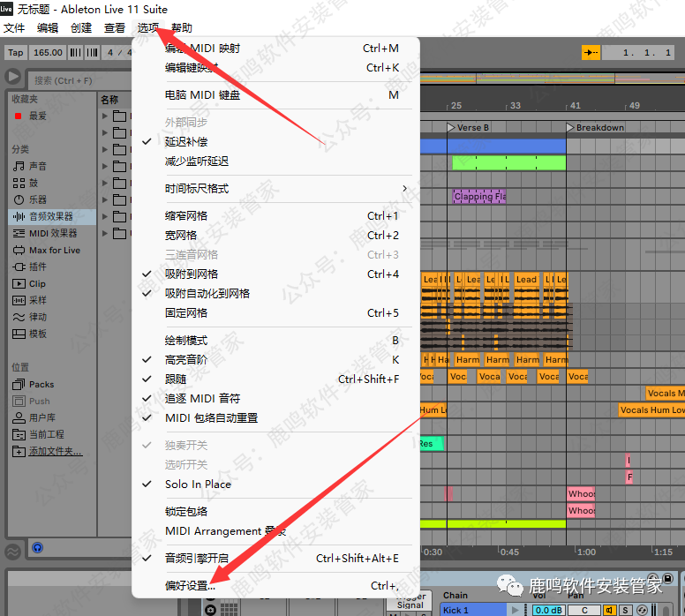Viewport: 685px width, 616px height.
Task: Expand the last folder in the browser list
Action: pos(106,234)
